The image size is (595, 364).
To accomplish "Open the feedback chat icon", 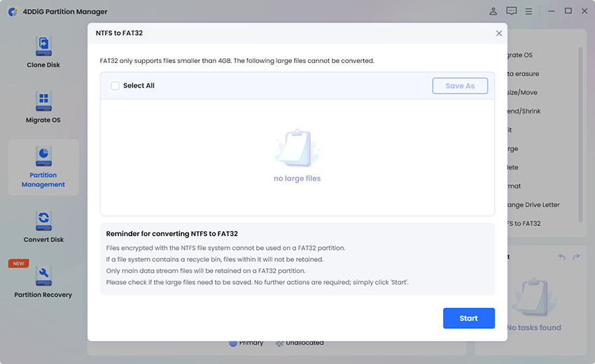I will pyautogui.click(x=511, y=11).
